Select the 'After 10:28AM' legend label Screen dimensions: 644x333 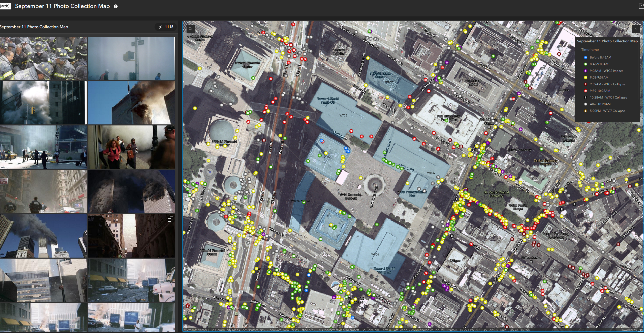point(600,104)
